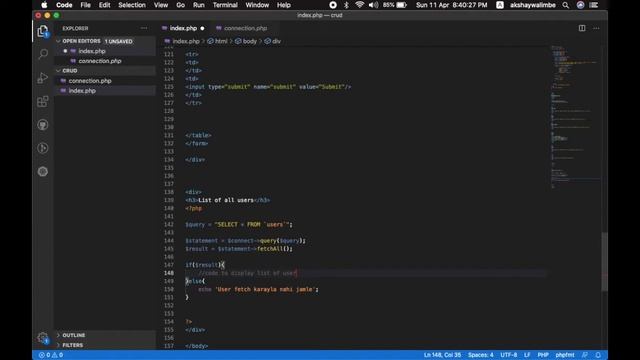Click Bluetooth icon in menu bar
The image size is (640, 360).
[346, 5]
